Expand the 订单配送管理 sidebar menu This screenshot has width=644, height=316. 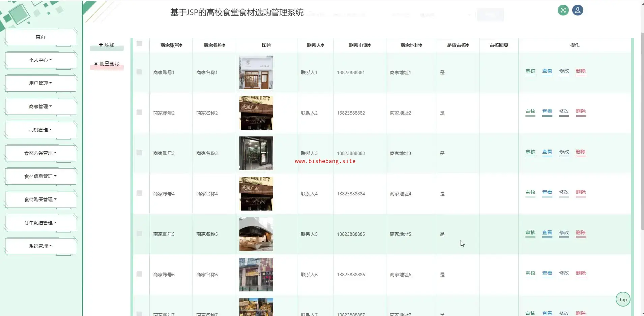(40, 223)
